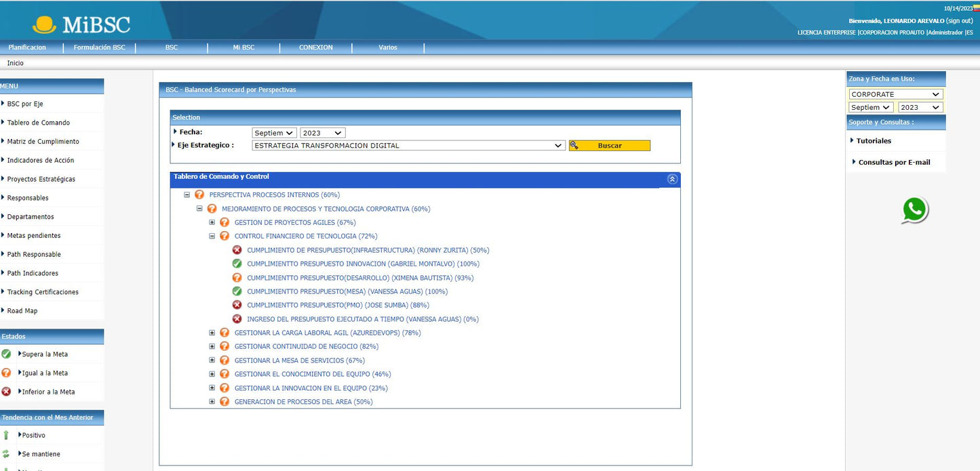980x471 pixels.
Task: Click the red Inferior a la Meta icon
Action: coord(6,392)
